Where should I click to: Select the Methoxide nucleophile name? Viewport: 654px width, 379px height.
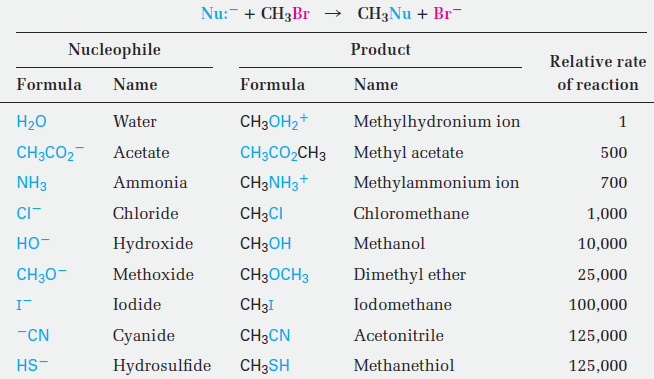coord(153,274)
